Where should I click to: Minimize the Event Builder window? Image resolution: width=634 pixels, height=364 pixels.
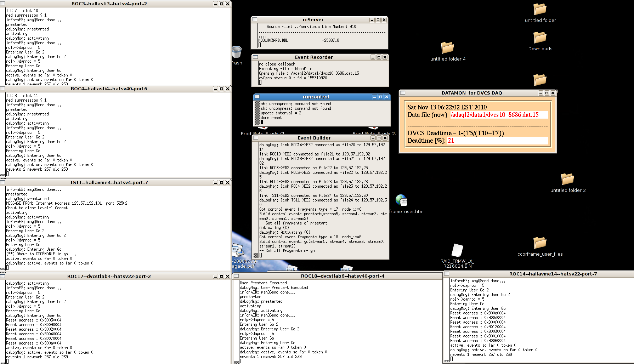point(373,138)
